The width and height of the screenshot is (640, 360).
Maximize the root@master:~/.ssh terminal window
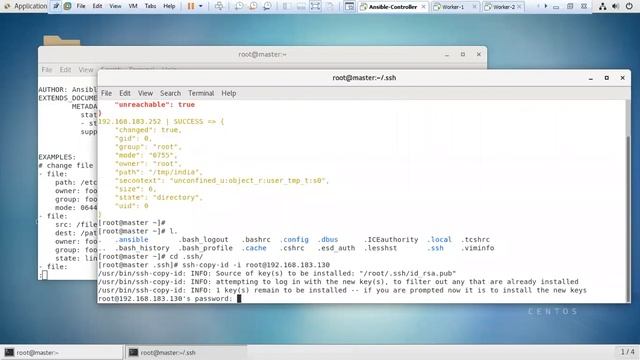[x=607, y=78]
